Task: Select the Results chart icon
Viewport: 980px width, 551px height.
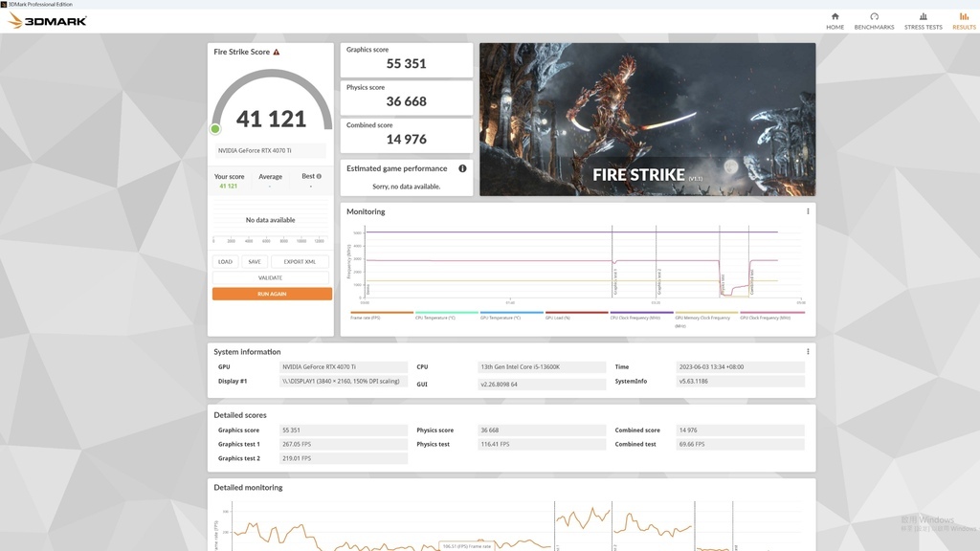Action: (964, 16)
